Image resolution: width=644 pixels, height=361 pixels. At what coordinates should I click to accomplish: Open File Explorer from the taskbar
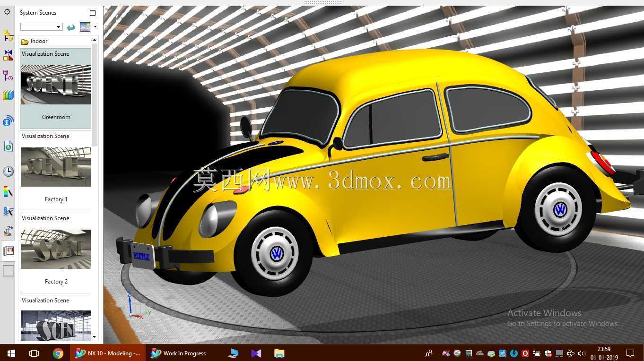tap(279, 353)
